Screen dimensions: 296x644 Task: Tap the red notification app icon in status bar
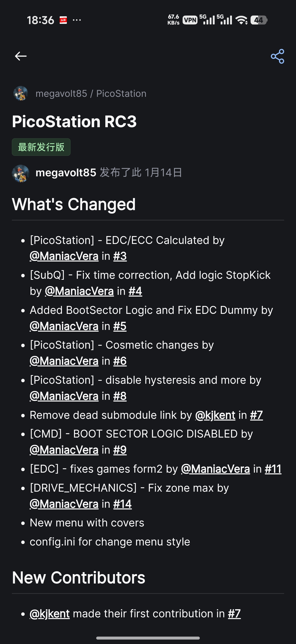tap(63, 20)
